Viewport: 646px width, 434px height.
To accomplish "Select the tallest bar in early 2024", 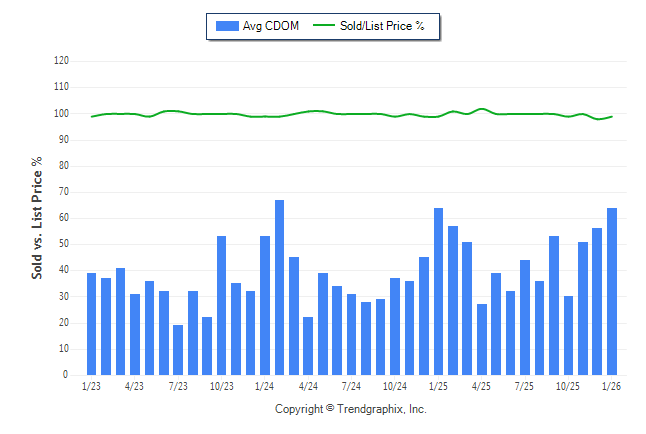I will point(279,287).
